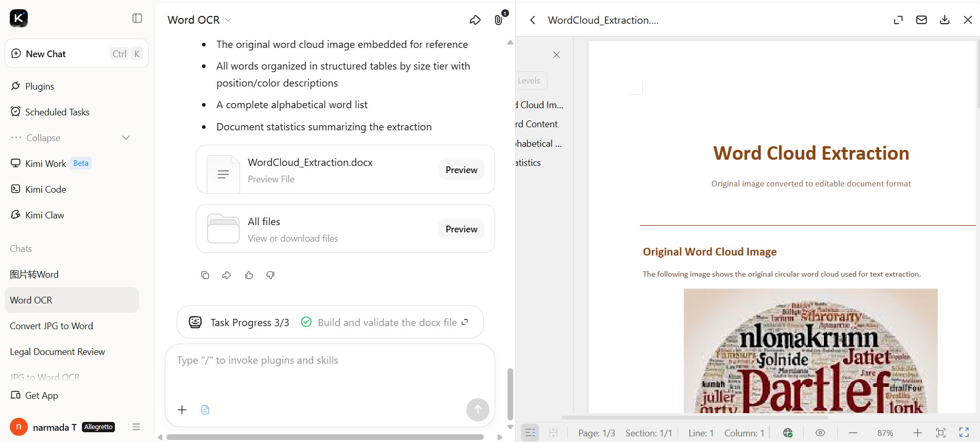Open attachments paperclip icon
The image size is (980, 442).
point(498,20)
